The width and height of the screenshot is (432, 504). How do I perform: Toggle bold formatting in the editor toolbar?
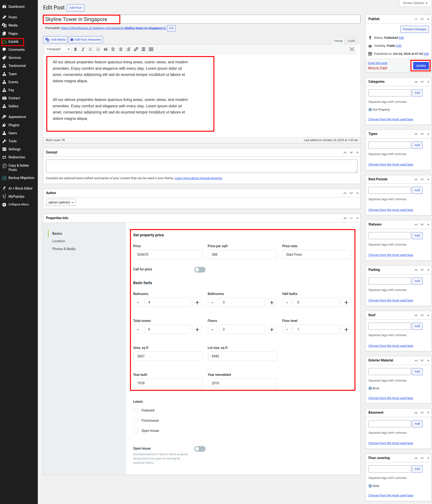75,49
